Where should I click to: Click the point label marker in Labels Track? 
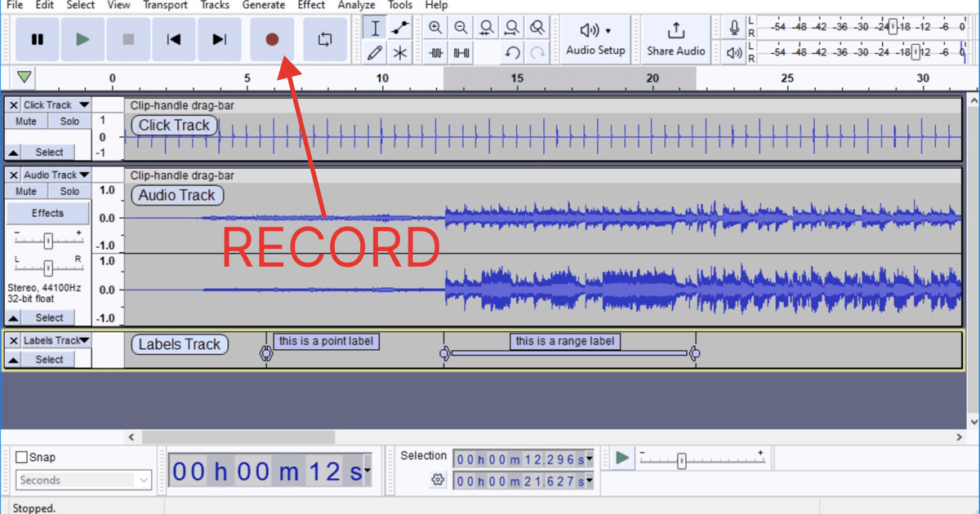pyautogui.click(x=266, y=352)
